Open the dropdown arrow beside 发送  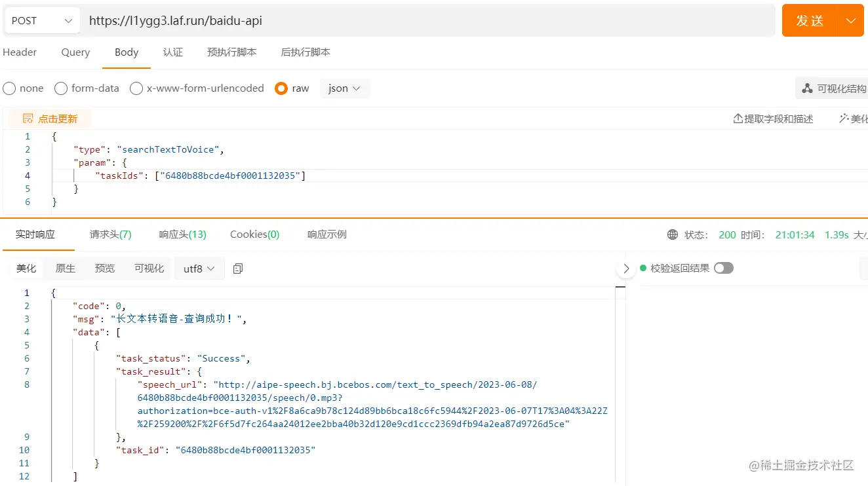tap(851, 21)
